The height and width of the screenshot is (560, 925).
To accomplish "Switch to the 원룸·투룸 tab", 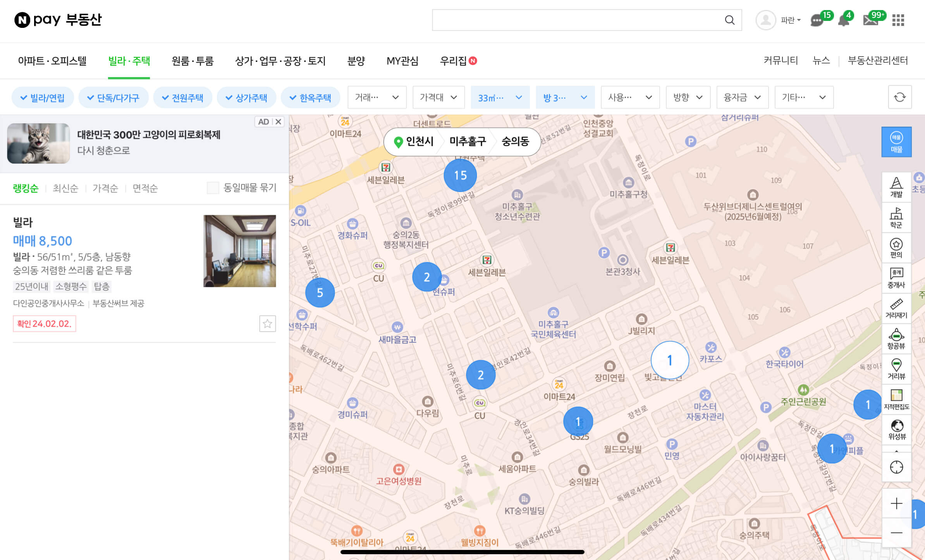I will (x=193, y=61).
